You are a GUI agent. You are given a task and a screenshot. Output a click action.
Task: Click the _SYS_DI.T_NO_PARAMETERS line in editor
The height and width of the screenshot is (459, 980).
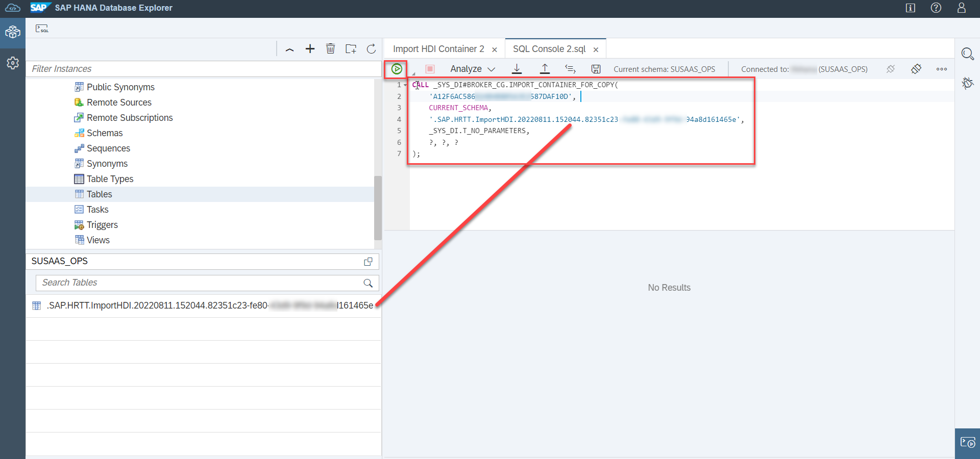coord(479,131)
